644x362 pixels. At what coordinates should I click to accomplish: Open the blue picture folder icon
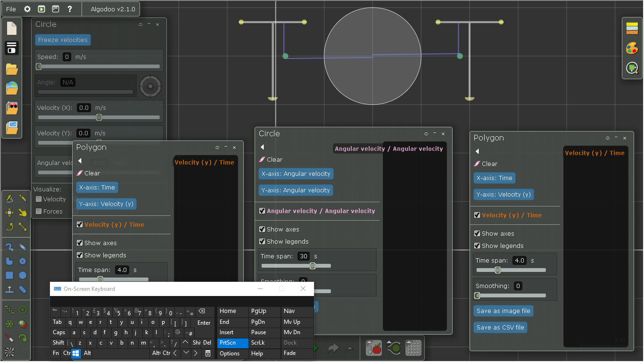(x=12, y=127)
